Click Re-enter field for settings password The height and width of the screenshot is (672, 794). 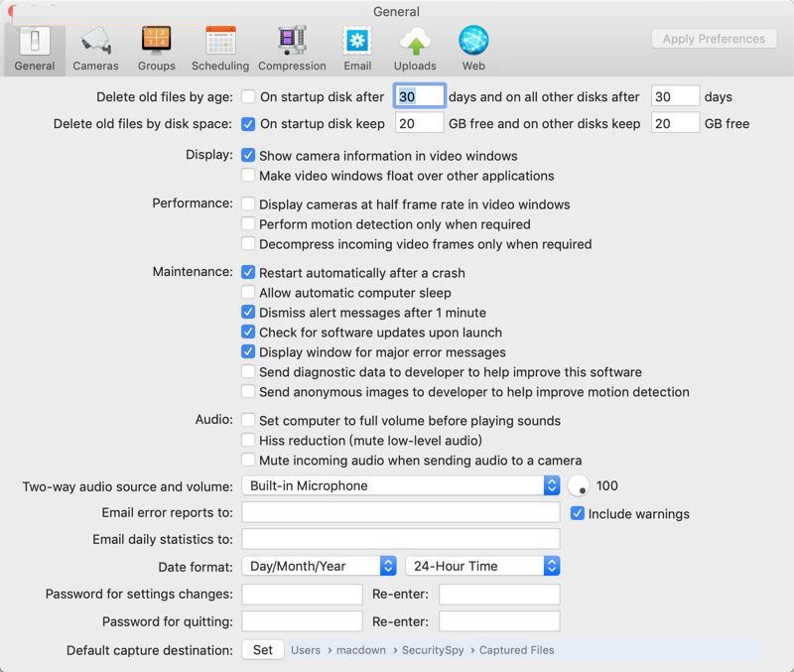tap(499, 594)
